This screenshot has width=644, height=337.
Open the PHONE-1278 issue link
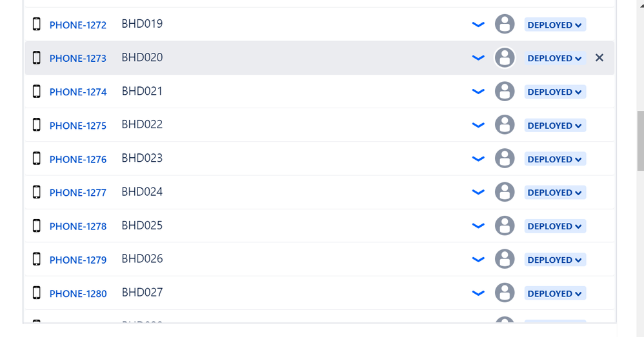click(x=78, y=226)
